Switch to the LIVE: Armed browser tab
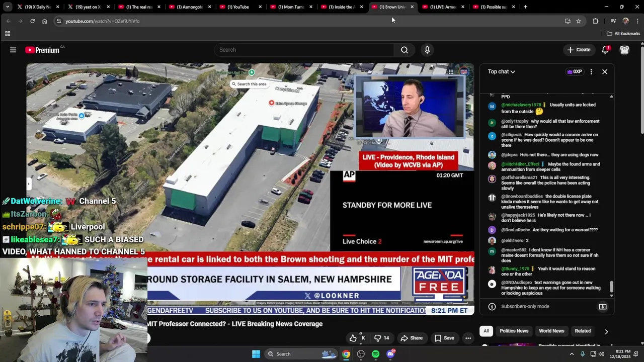Screen dimensions: 644x362 click(443, 7)
